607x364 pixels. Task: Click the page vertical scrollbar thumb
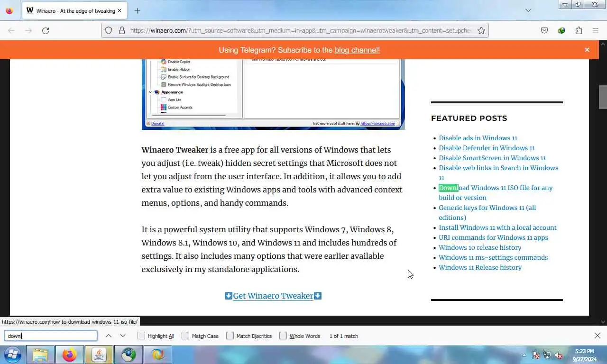(603, 97)
